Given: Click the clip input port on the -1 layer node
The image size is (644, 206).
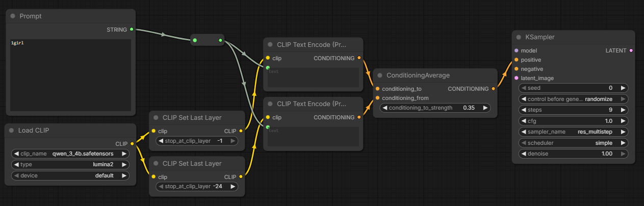Looking at the screenshot, I should pyautogui.click(x=153, y=131).
